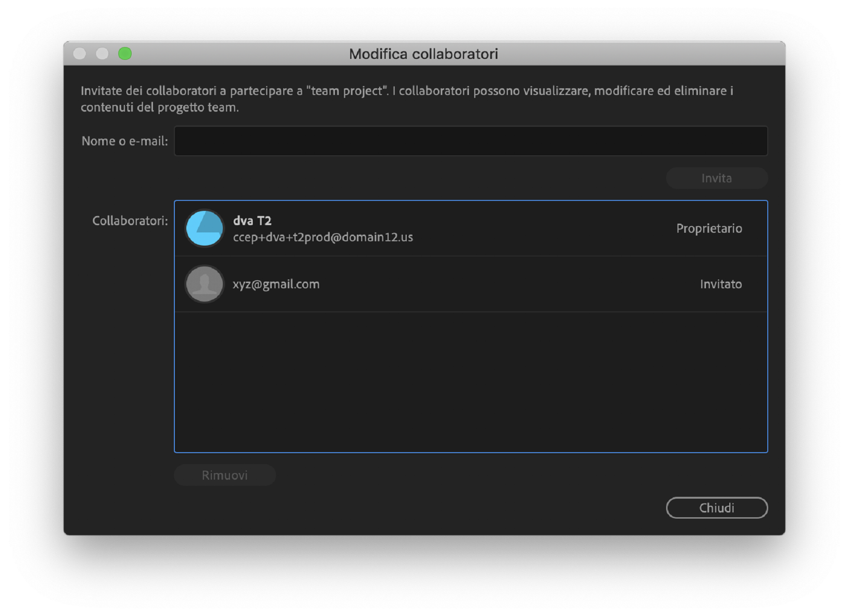Screen dimensions: 849x616
Task: Click the Nome o e-mail: label
Action: 124,141
